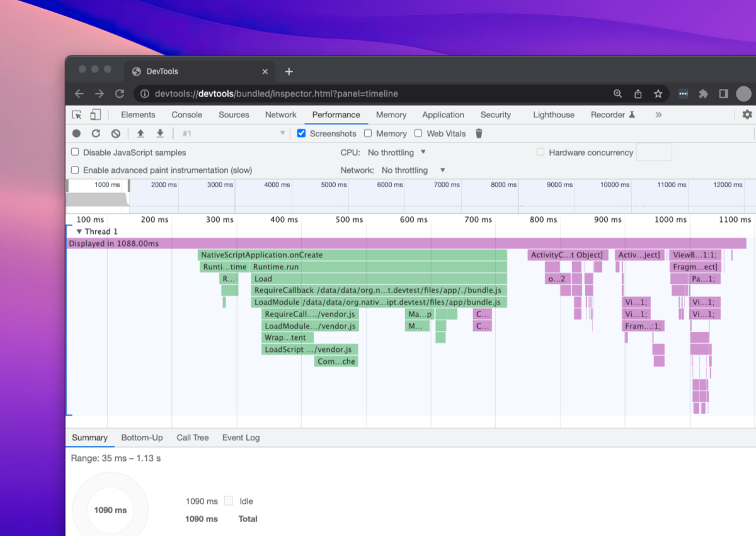756x536 pixels.
Task: Uncheck the Screenshots checkbox
Action: tap(301, 134)
